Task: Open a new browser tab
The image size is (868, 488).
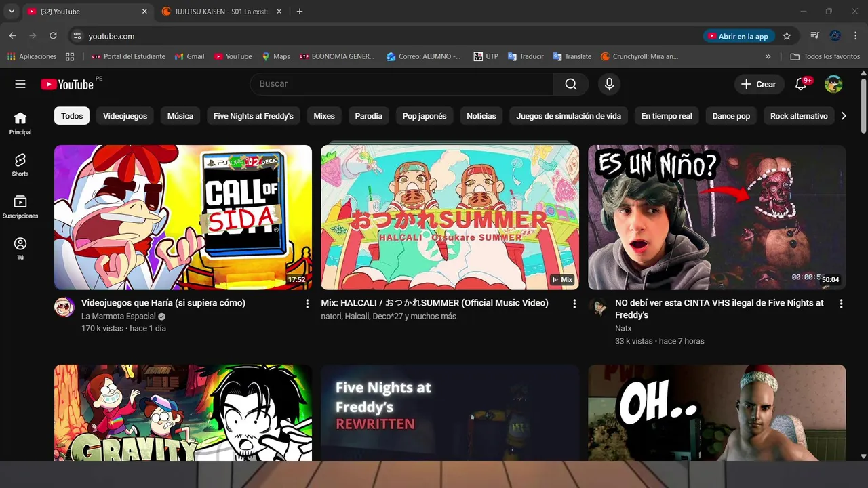Action: tap(300, 12)
